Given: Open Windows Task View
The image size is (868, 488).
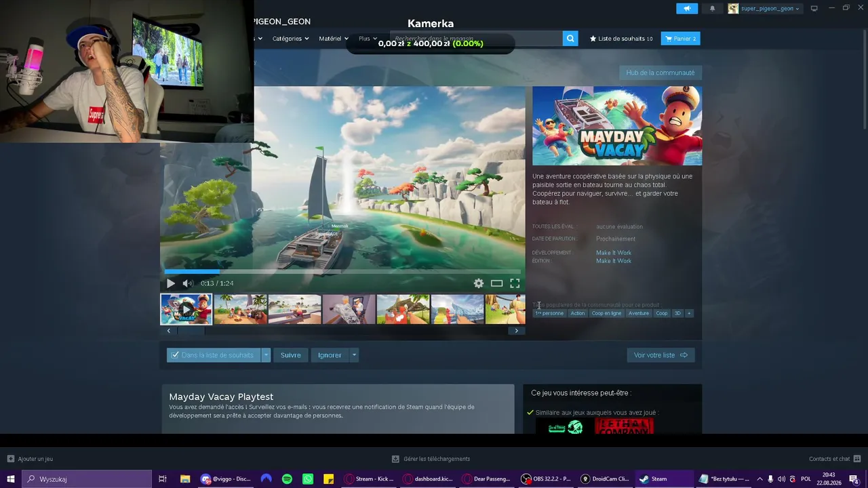Looking at the screenshot, I should (x=163, y=479).
